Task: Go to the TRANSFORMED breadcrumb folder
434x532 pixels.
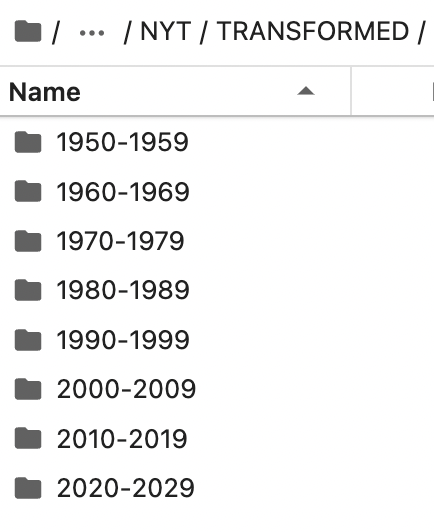Action: pyautogui.click(x=313, y=31)
